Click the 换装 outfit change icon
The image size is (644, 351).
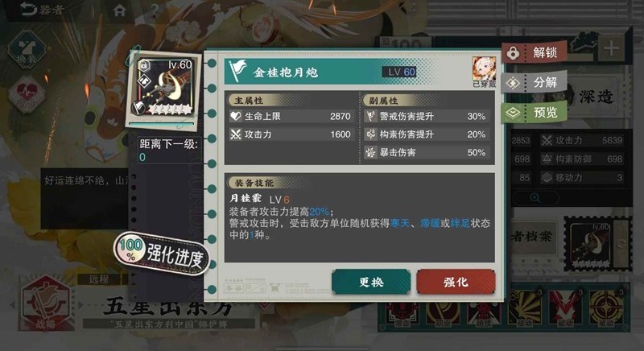(26, 49)
